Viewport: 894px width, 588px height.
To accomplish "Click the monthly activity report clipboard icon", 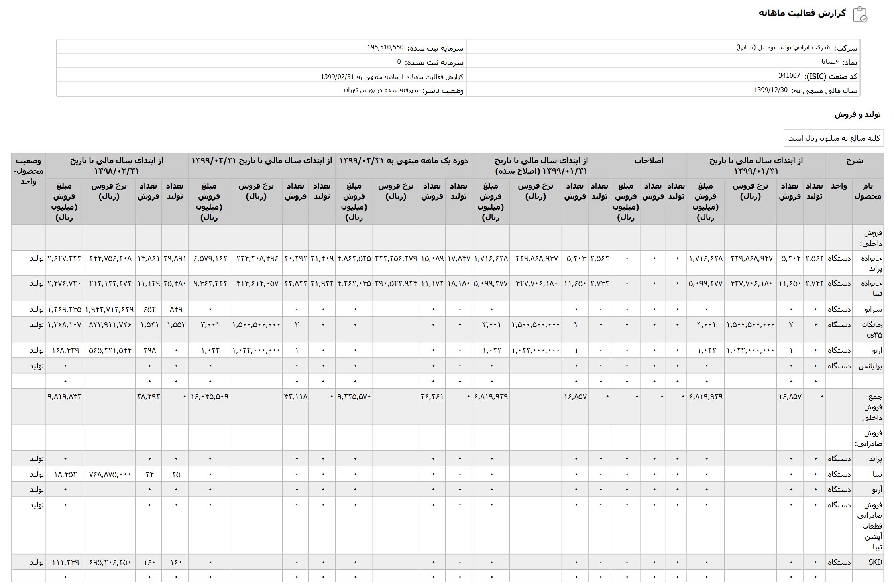I will (860, 14).
